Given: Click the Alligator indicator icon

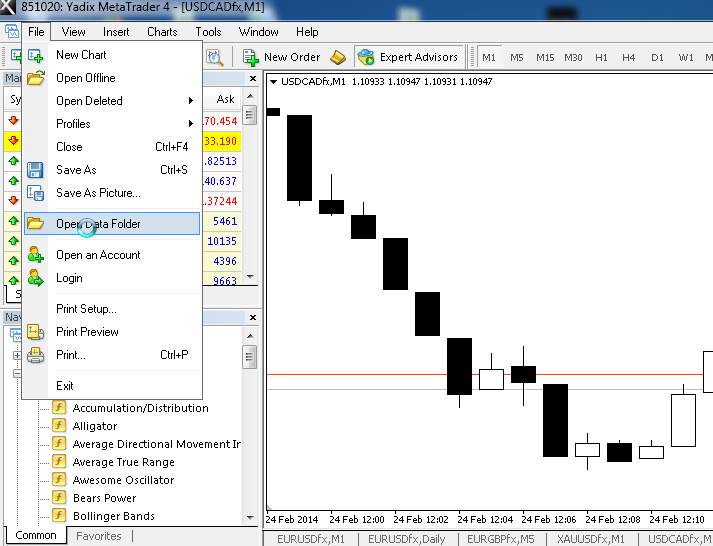Looking at the screenshot, I should [x=59, y=425].
